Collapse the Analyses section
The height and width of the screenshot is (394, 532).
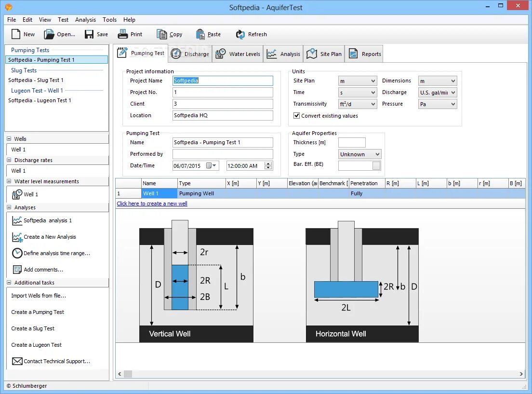coord(9,207)
